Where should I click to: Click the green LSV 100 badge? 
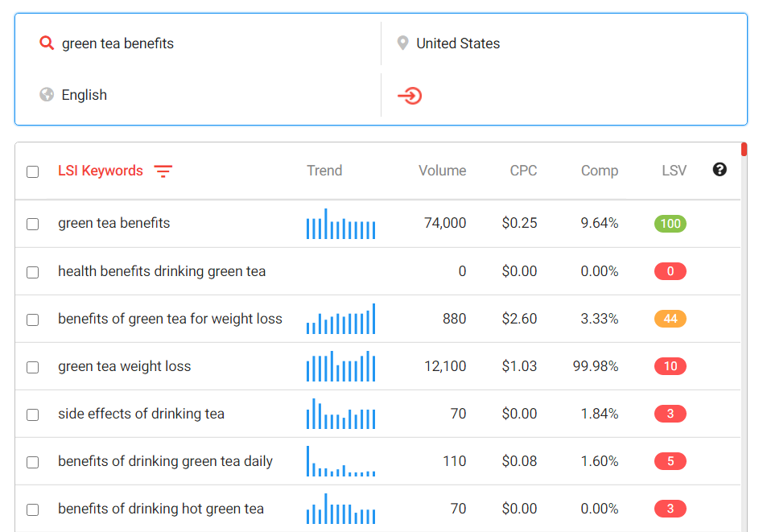(670, 225)
